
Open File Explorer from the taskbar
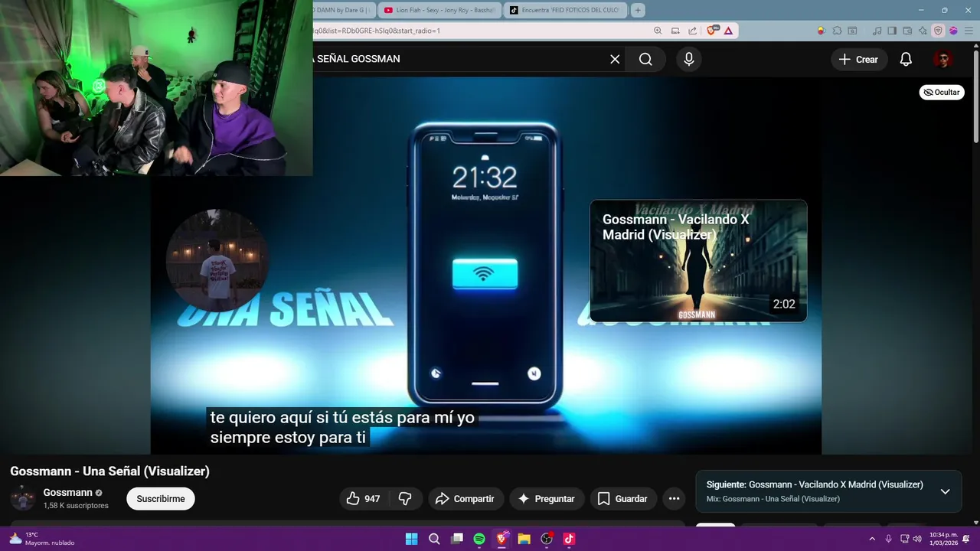524,539
